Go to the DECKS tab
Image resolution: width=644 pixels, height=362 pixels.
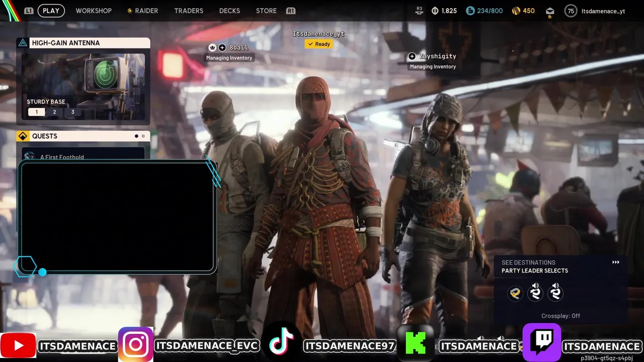[229, 11]
